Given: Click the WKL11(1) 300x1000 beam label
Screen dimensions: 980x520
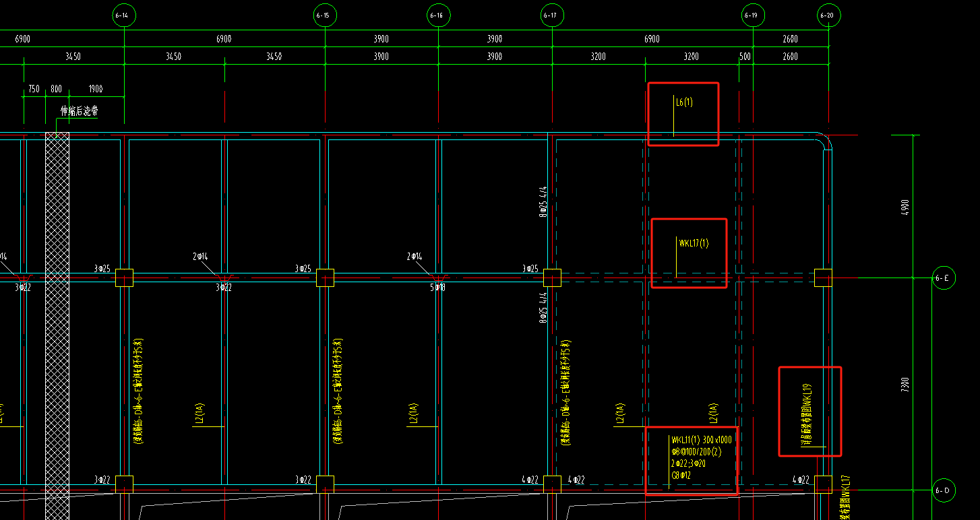Looking at the screenshot, I should pyautogui.click(x=702, y=440).
